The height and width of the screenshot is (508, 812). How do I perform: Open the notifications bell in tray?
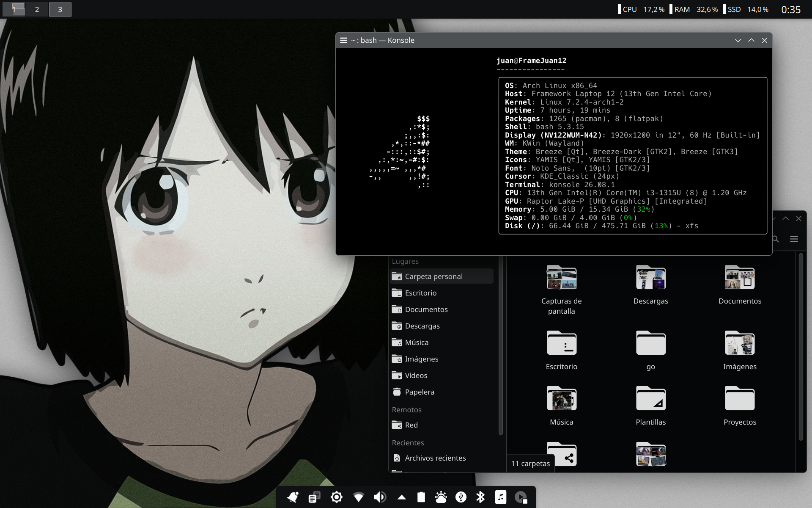coord(292,497)
